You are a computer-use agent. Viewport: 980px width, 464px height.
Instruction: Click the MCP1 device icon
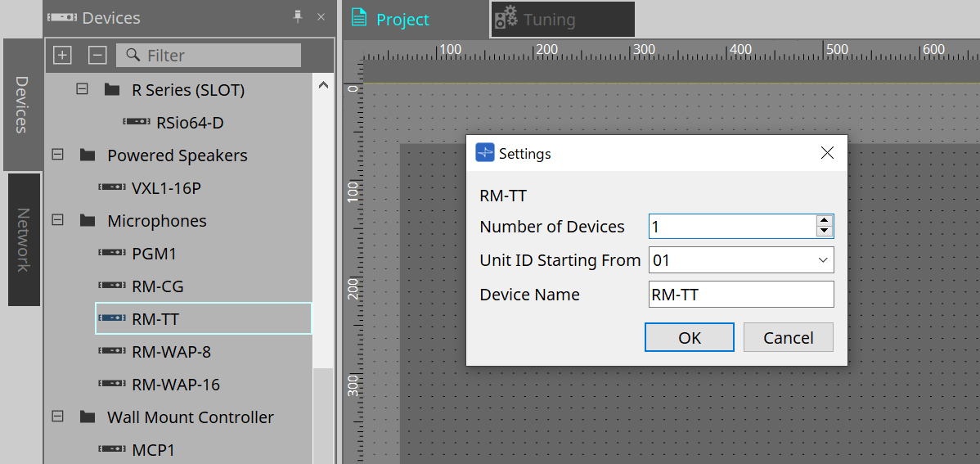point(112,449)
